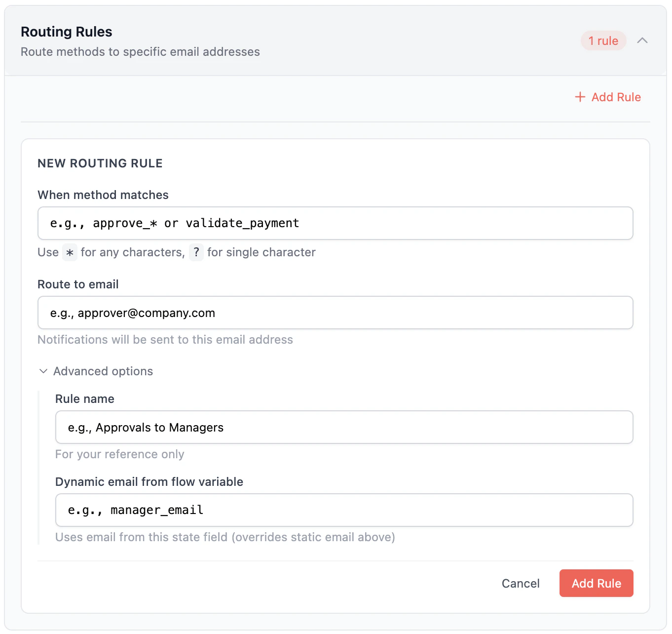Click the 'When method matches' input field

(x=335, y=223)
